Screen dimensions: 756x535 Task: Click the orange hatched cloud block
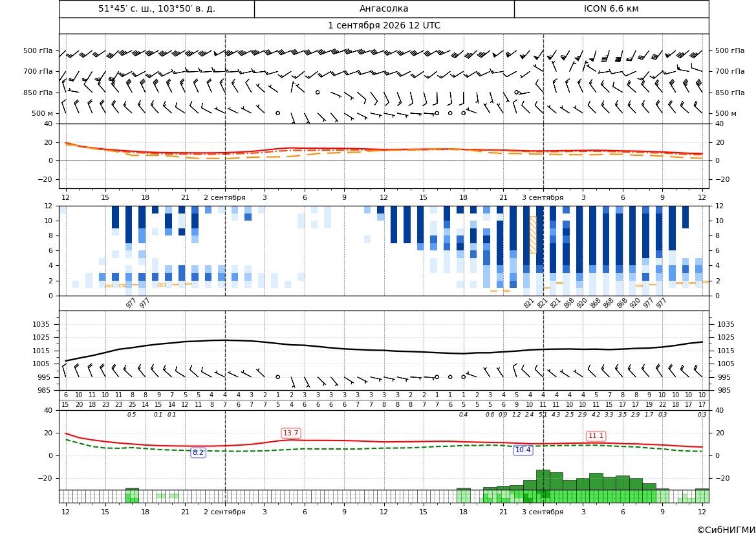[533, 234]
